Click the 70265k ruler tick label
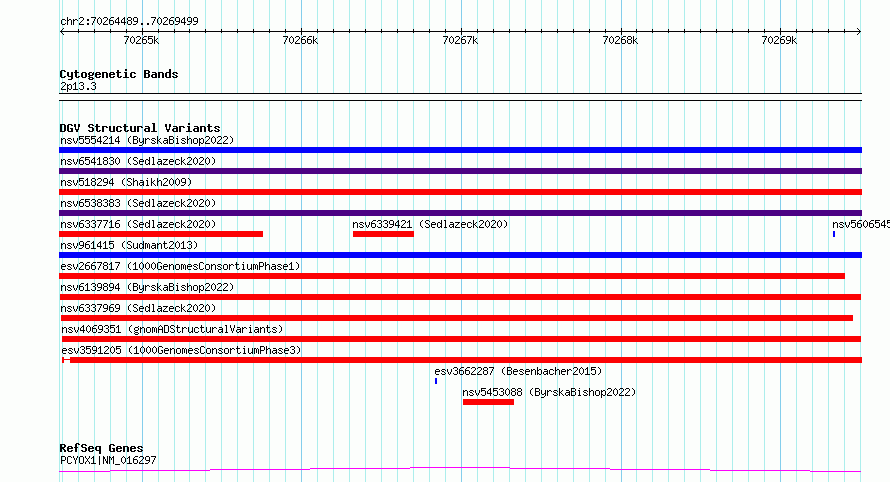The image size is (890, 482). point(141,40)
